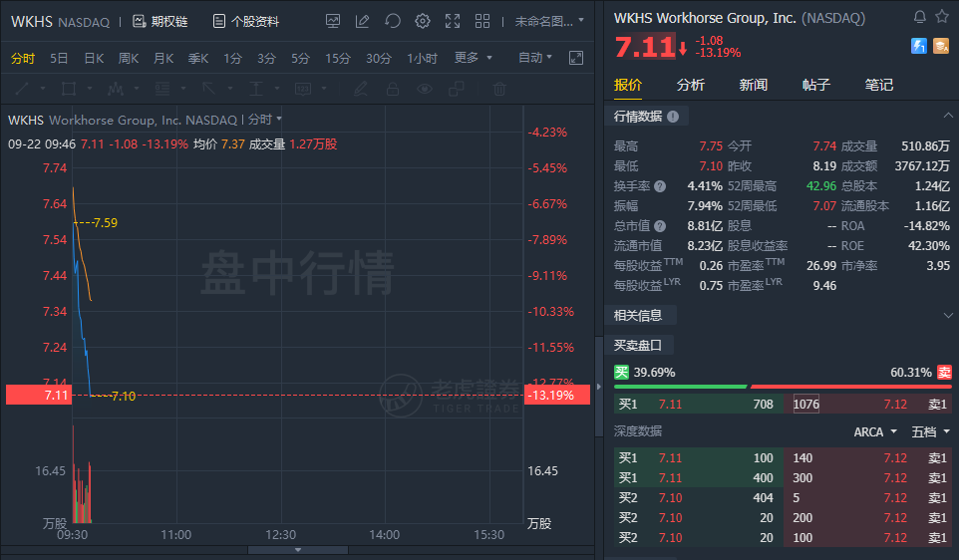The height and width of the screenshot is (560, 959).
Task: Toggle the expand chart panel button
Action: pyautogui.click(x=575, y=58)
